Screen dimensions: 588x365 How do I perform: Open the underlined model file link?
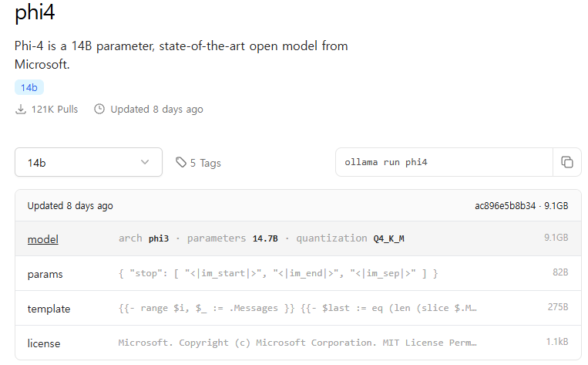(43, 239)
